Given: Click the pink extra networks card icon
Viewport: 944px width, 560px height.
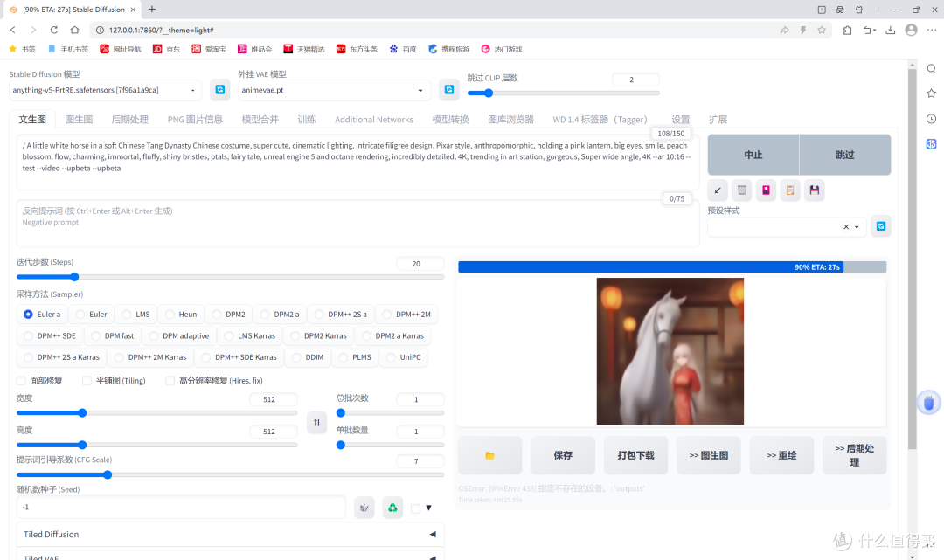Looking at the screenshot, I should [766, 190].
